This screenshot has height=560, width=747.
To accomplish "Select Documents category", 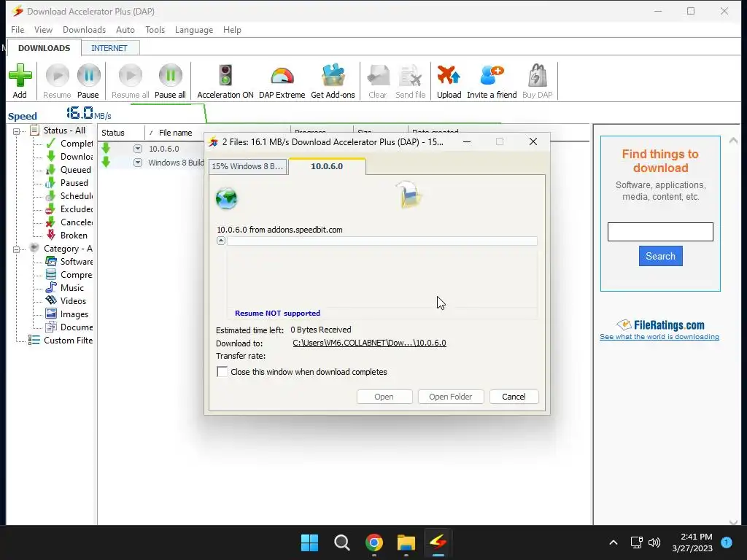I will pyautogui.click(x=69, y=327).
